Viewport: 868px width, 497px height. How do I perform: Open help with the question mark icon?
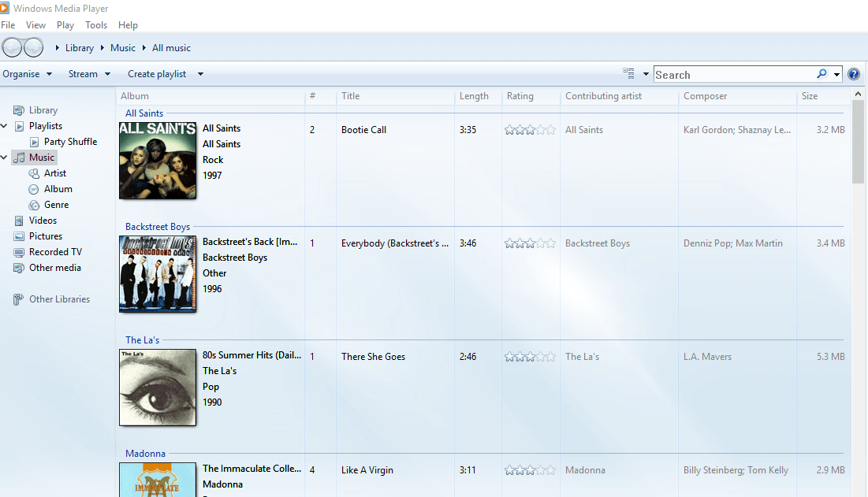click(x=854, y=74)
